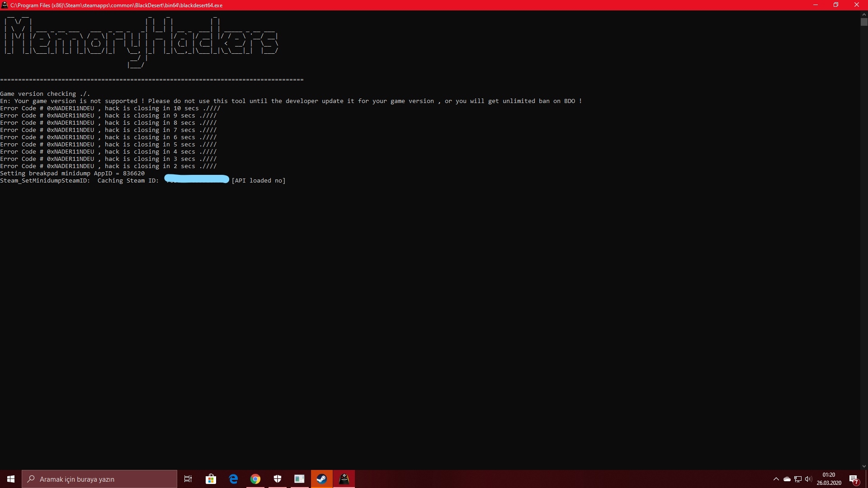The image size is (868, 488).
Task: Click the 'Game version checking' line
Action: [45, 94]
